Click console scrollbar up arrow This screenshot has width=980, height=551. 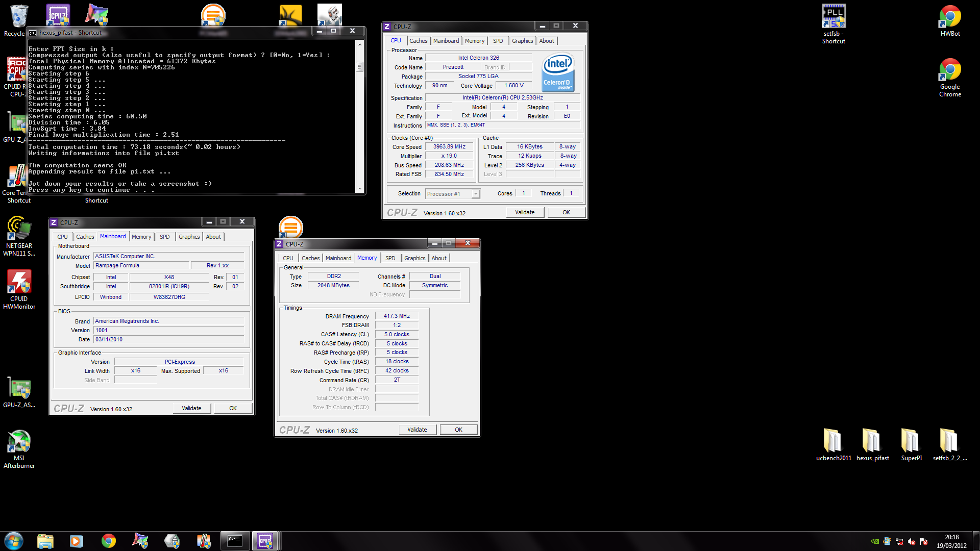359,44
